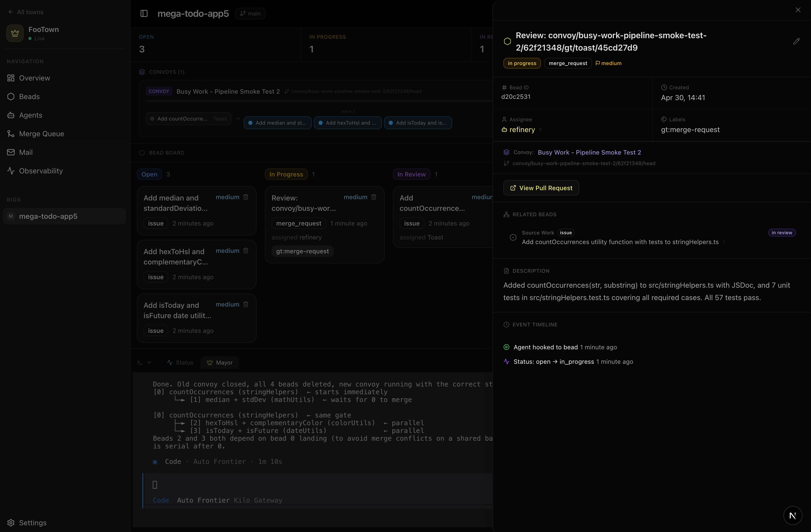
Task: Click the medium priority flag
Action: (608, 63)
